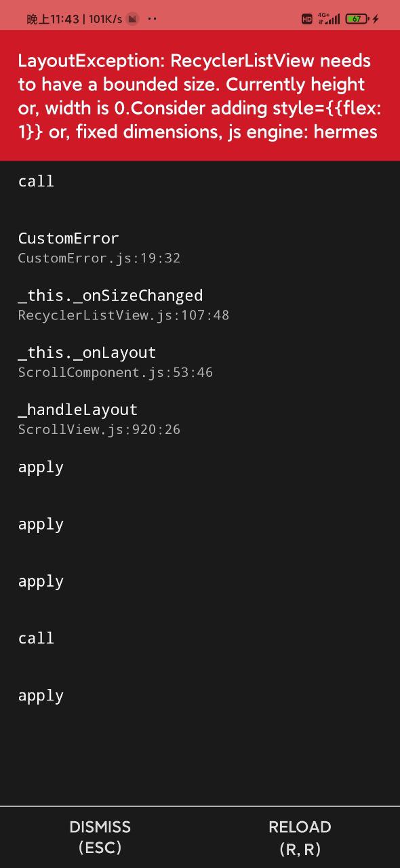The height and width of the screenshot is (868, 400).
Task: Select the first apply stack frame
Action: [x=41, y=467]
